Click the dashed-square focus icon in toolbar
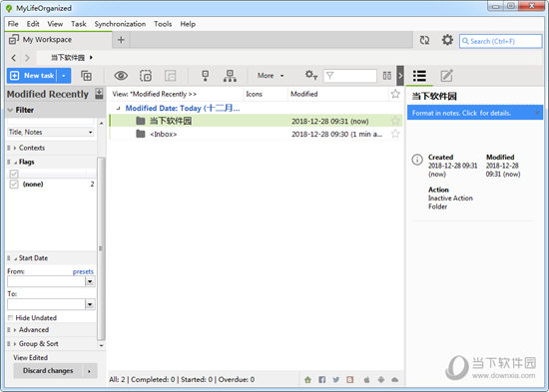 coord(146,76)
